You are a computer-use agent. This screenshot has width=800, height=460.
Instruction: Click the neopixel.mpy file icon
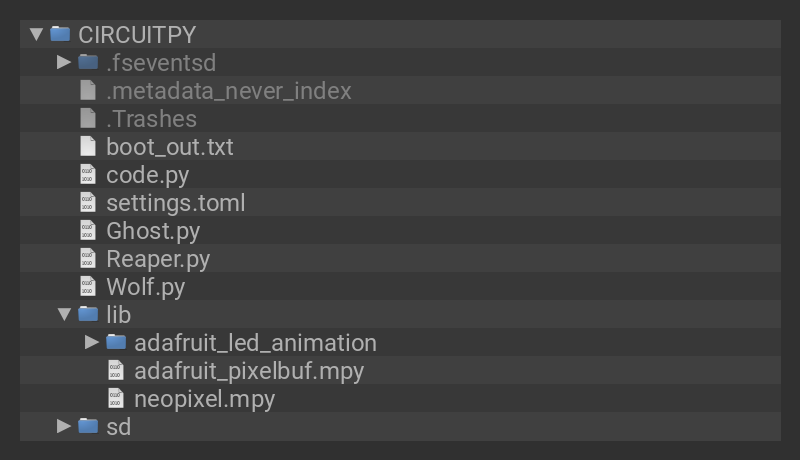tap(116, 398)
